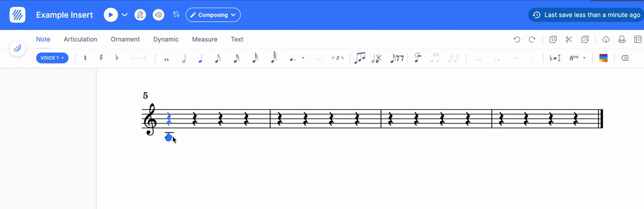Click the Last save history button
Screen dimensions: 644x209
pos(587,15)
